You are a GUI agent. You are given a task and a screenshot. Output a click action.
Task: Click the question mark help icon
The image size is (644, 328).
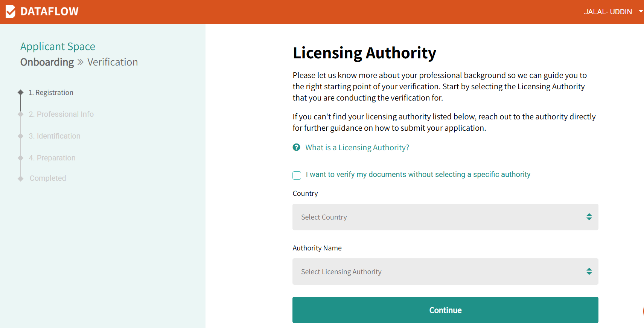297,147
